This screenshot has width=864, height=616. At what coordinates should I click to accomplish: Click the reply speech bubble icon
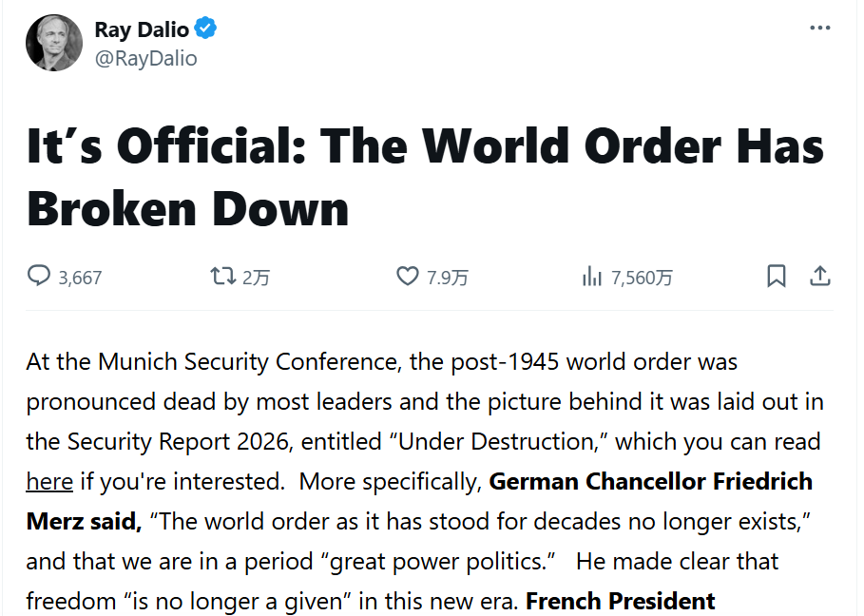(39, 277)
